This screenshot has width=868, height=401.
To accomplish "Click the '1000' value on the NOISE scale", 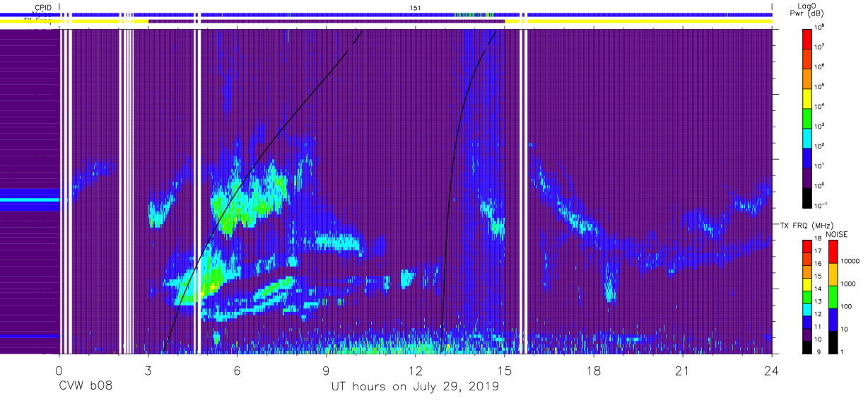I will tap(850, 284).
